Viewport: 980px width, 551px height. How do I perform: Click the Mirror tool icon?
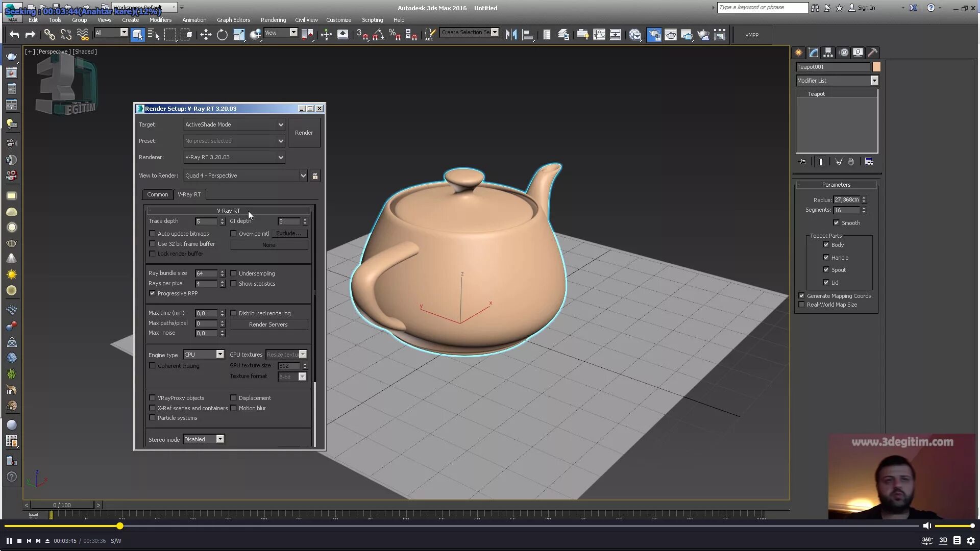tap(511, 35)
